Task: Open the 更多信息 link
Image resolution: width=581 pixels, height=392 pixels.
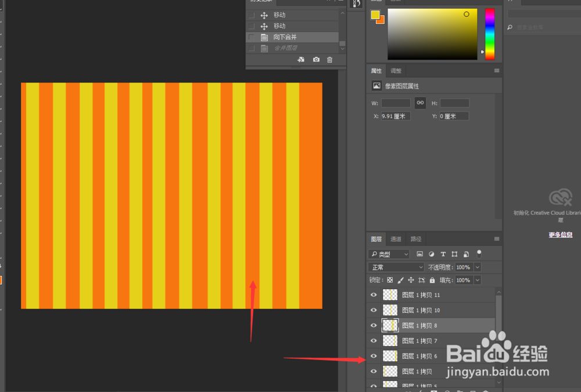Action: [x=560, y=235]
